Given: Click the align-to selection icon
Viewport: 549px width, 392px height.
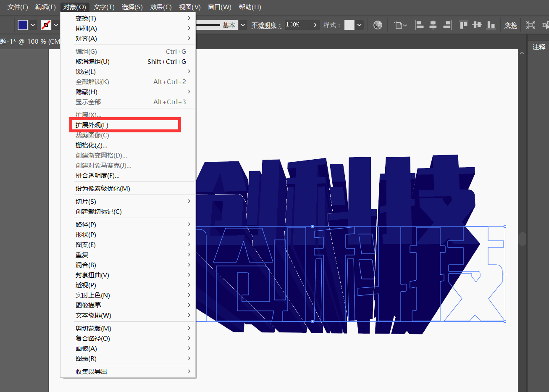Looking at the screenshot, I should 400,25.
